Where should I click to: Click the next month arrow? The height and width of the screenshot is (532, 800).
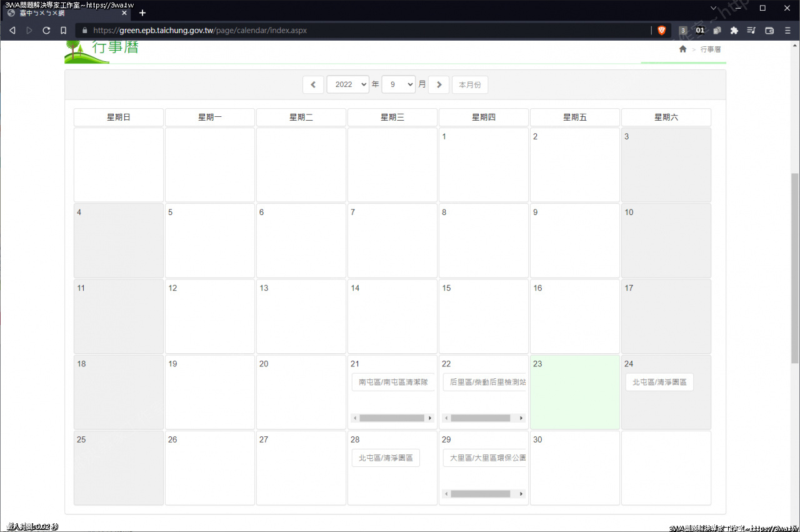(439, 84)
